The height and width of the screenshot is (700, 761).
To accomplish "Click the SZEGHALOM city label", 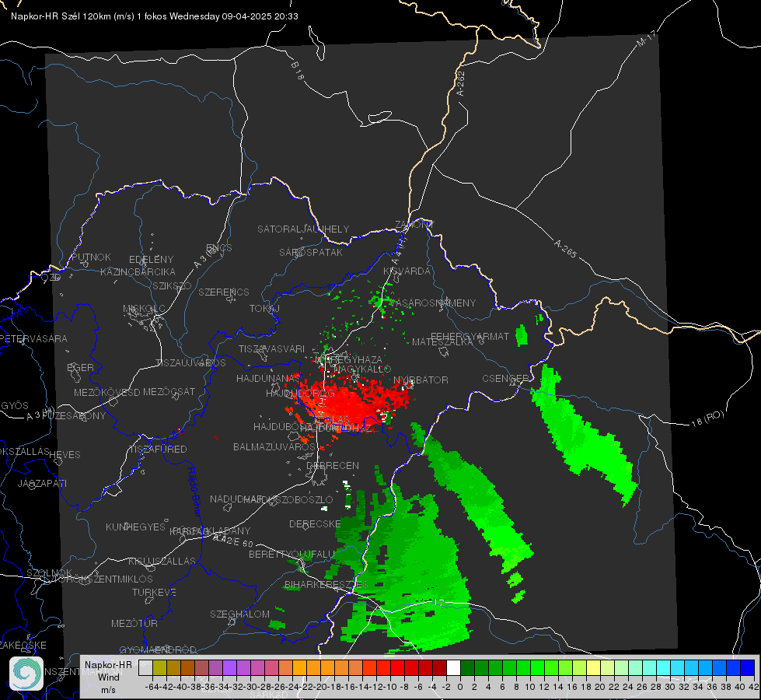I will tap(239, 614).
